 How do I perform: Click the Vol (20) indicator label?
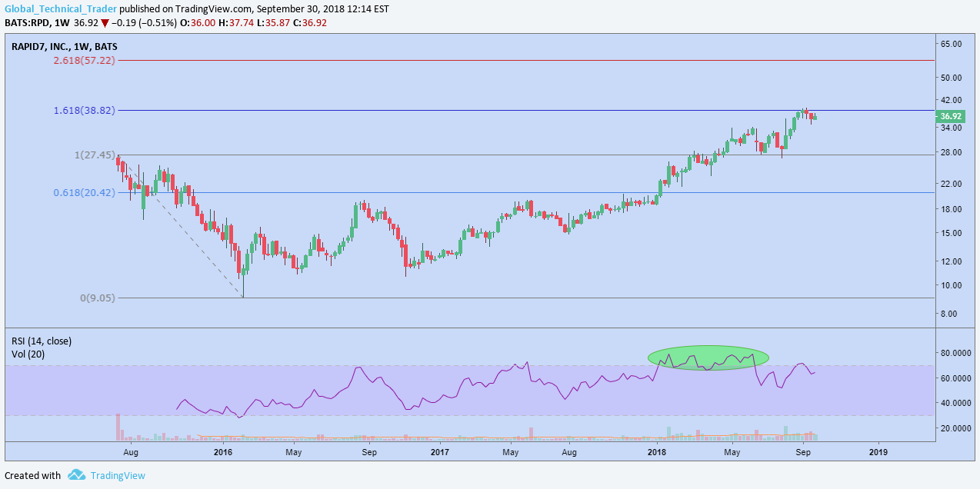click(28, 354)
